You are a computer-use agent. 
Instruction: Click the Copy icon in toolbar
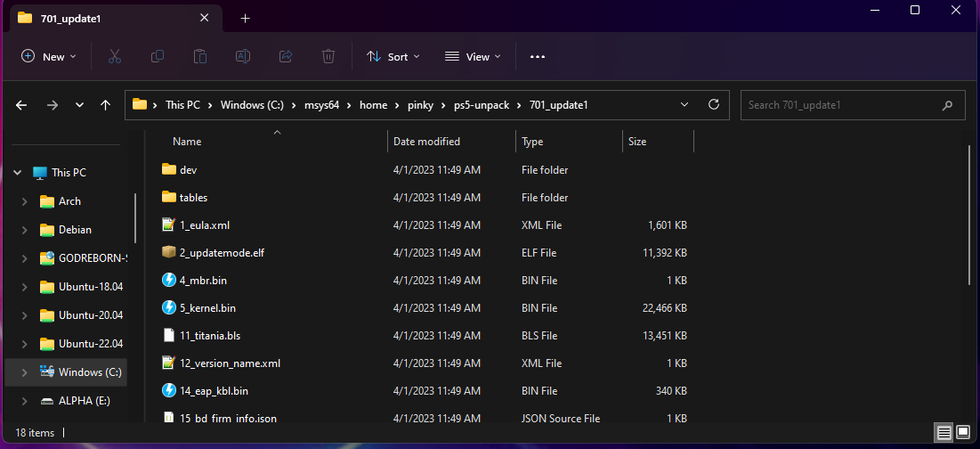click(x=158, y=56)
